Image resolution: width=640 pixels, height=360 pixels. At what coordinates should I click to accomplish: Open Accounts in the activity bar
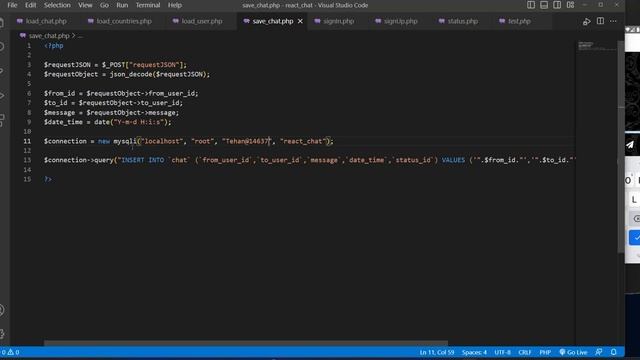click(2, 310)
